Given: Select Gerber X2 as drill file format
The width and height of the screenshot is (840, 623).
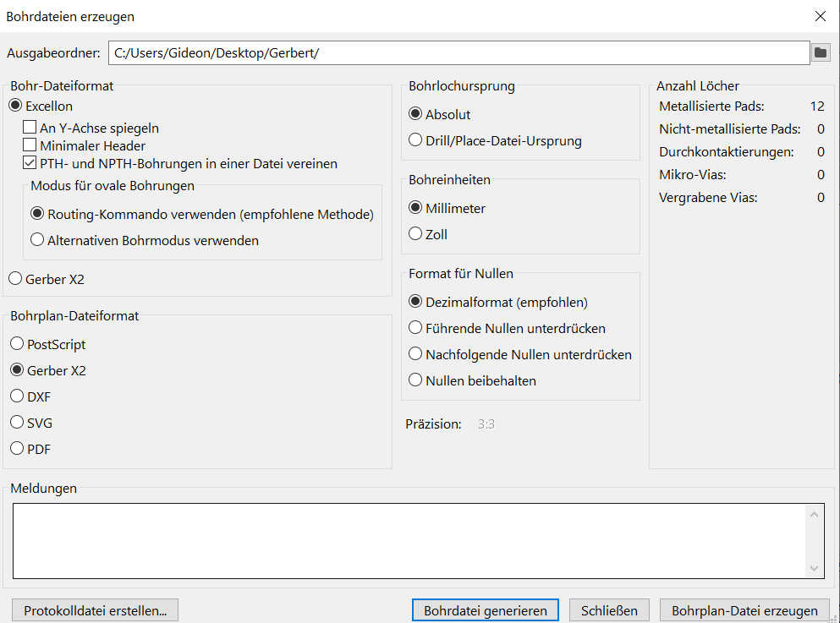Looking at the screenshot, I should 15,279.
